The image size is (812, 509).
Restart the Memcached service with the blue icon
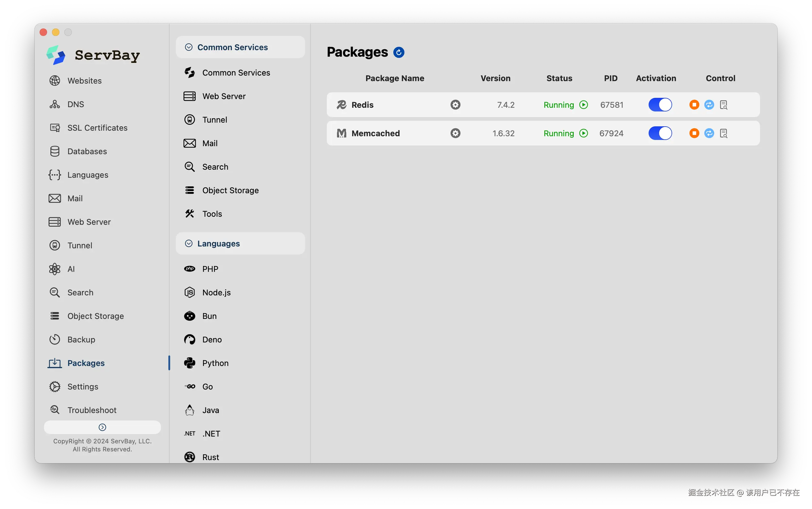[709, 133]
